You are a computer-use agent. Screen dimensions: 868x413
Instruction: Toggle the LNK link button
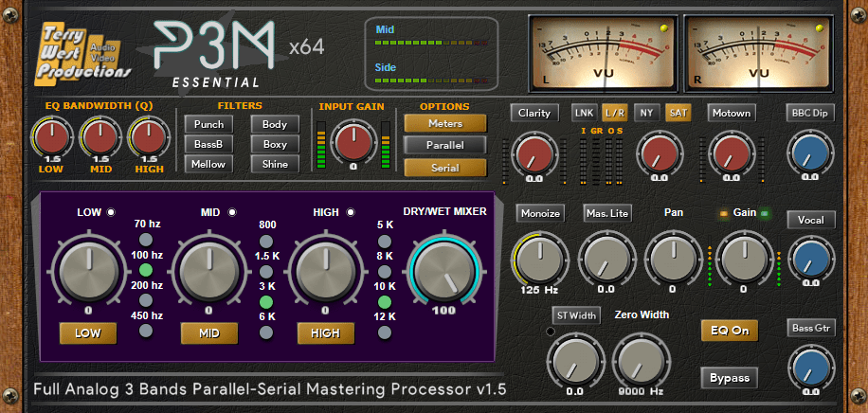585,113
